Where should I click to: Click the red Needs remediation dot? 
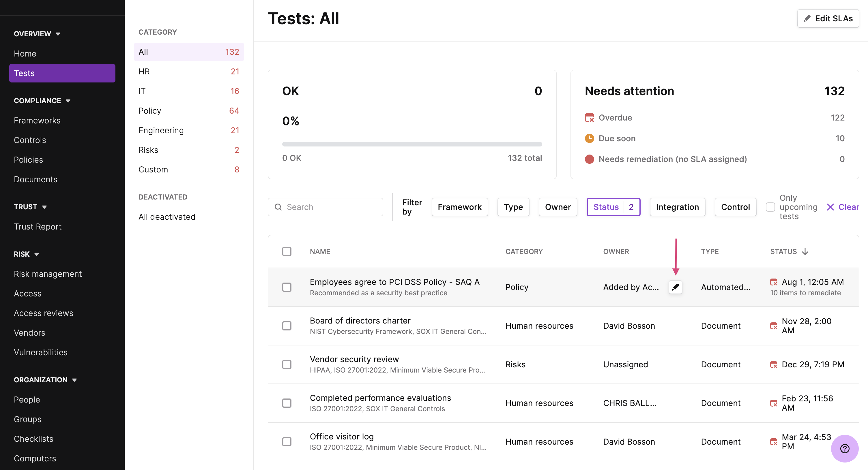(x=589, y=159)
